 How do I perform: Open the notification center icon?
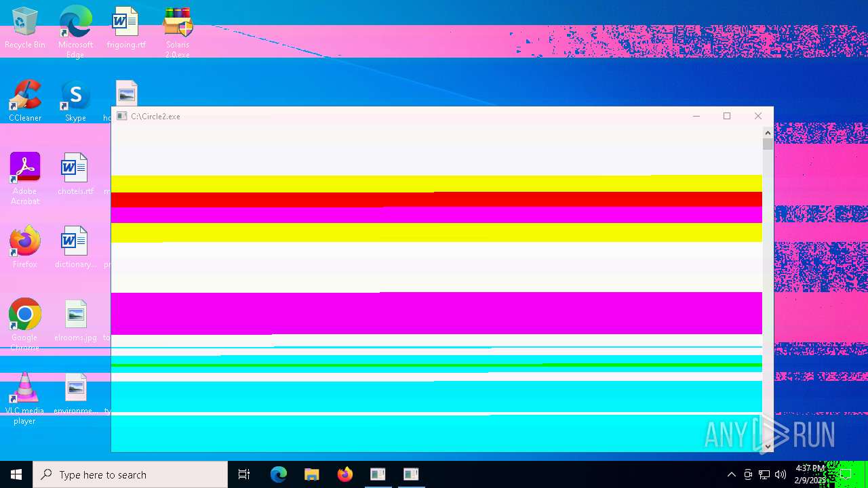click(846, 474)
